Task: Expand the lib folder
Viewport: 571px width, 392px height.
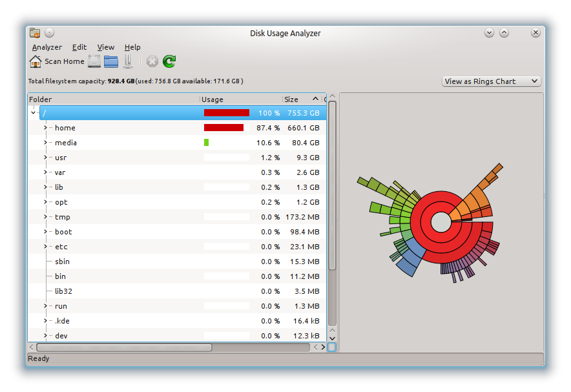Action: (x=45, y=187)
